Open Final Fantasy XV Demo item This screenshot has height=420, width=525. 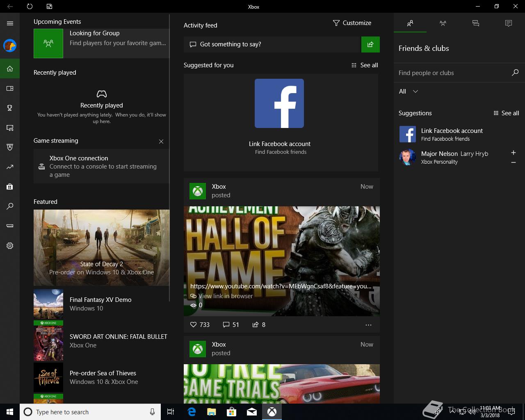(x=101, y=304)
